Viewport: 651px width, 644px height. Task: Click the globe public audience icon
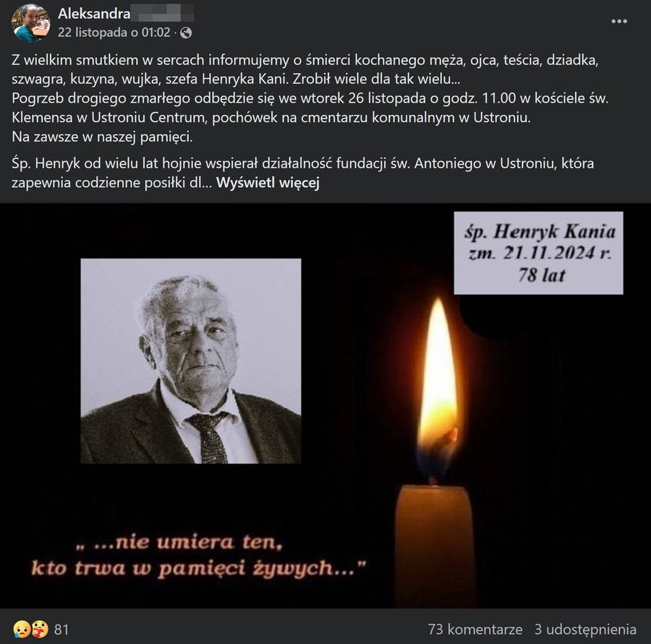point(186,33)
